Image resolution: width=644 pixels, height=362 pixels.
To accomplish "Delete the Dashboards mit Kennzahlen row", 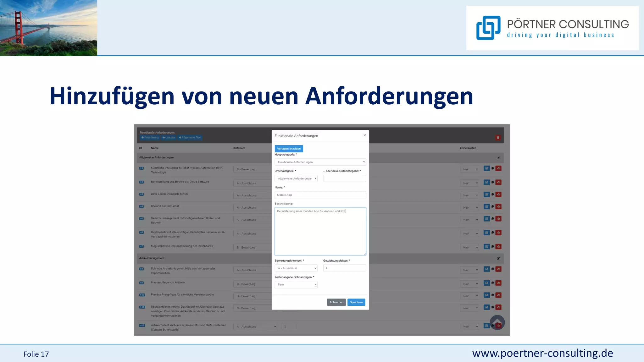I will tap(498, 233).
